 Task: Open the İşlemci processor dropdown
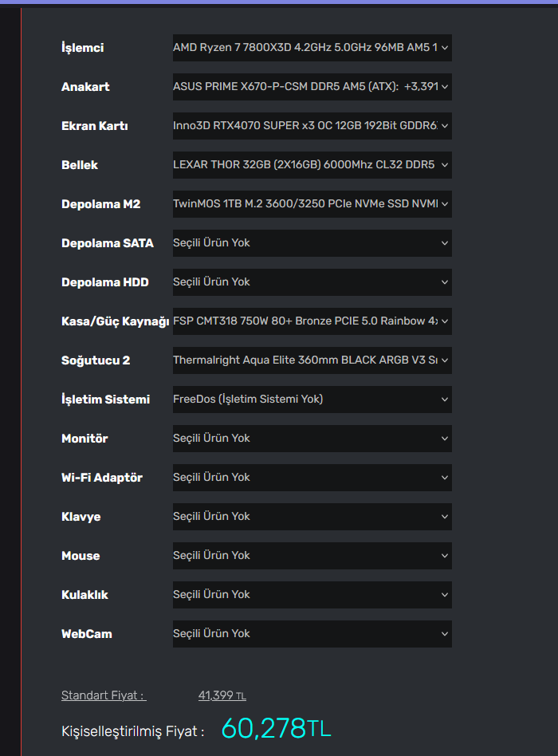click(x=312, y=48)
